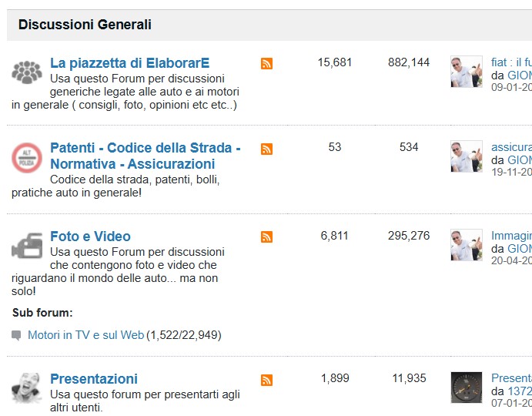Click the avatar in Patenti forum's last post
Viewport: 532px width, 416px height.
pos(467,156)
